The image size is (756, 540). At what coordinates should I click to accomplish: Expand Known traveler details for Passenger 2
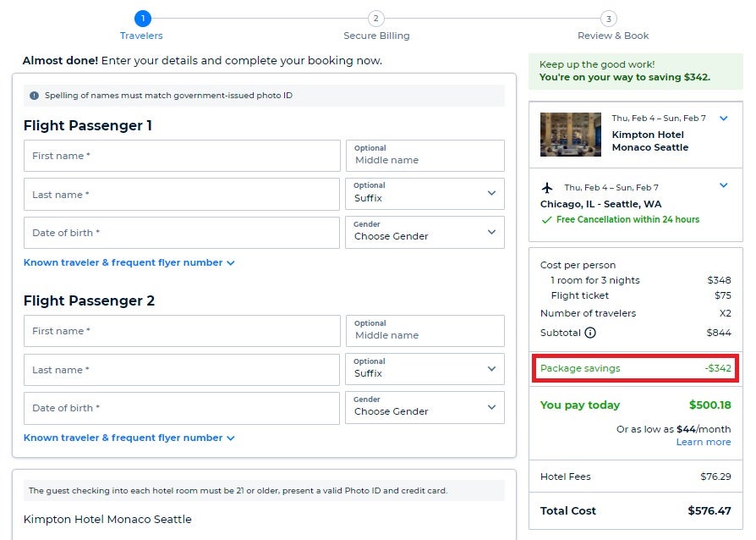[124, 438]
